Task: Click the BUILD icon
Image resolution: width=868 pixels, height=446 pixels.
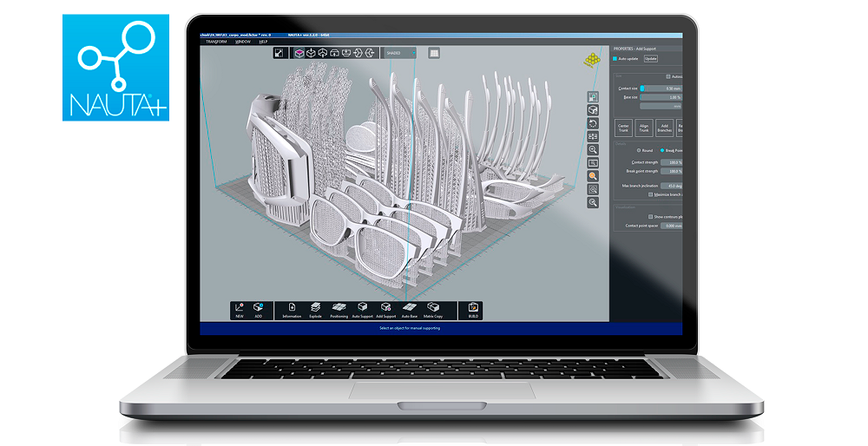Action: click(x=473, y=311)
